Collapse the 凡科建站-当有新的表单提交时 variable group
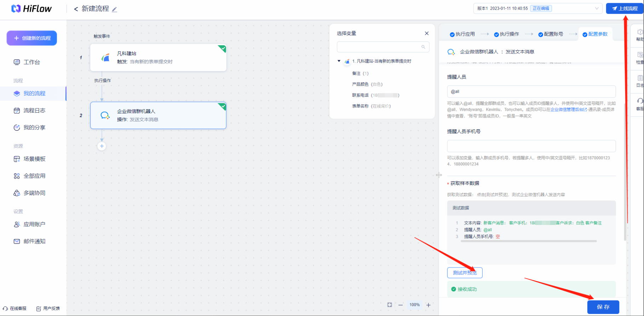 339,61
